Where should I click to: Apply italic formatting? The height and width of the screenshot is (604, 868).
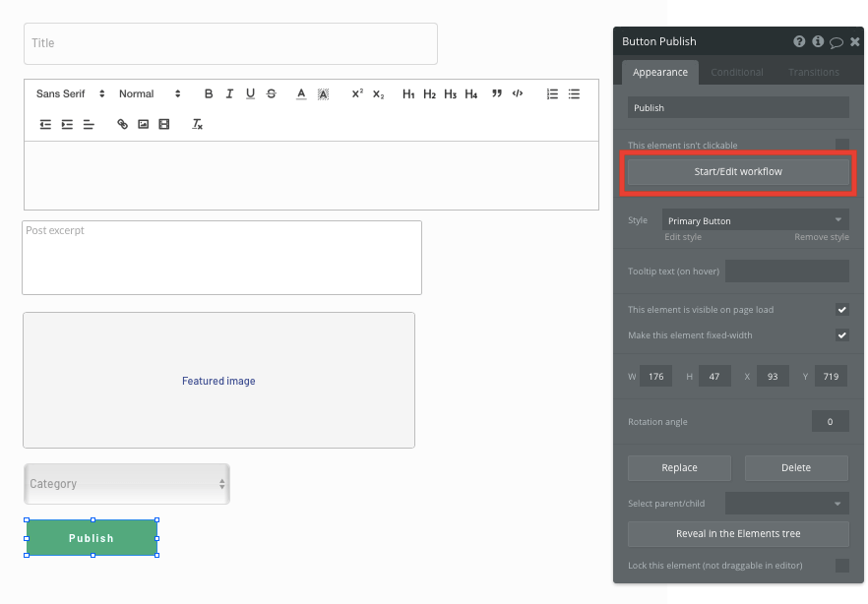coord(228,93)
